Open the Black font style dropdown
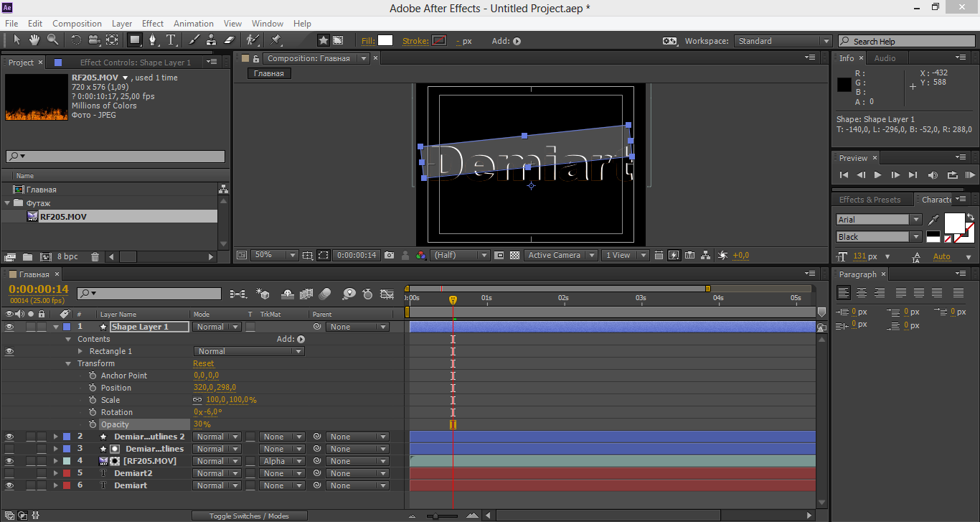Viewport: 980px width, 522px height. pyautogui.click(x=879, y=237)
